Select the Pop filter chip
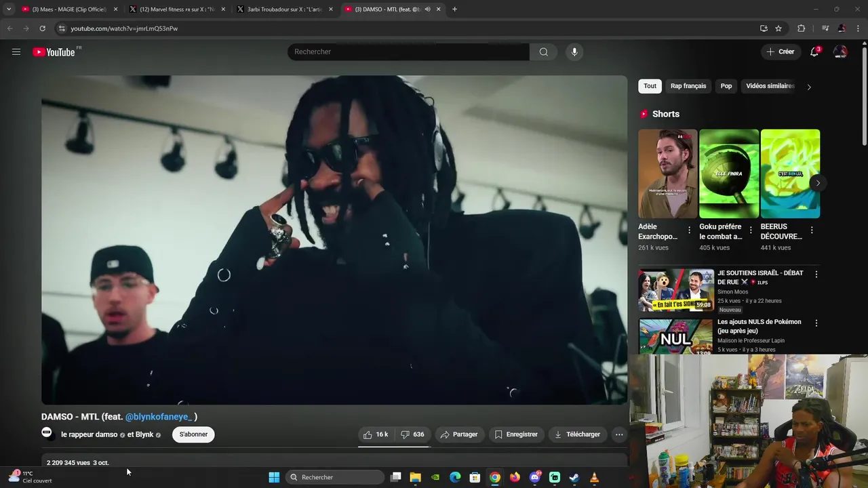The width and height of the screenshot is (868, 488). 726,86
